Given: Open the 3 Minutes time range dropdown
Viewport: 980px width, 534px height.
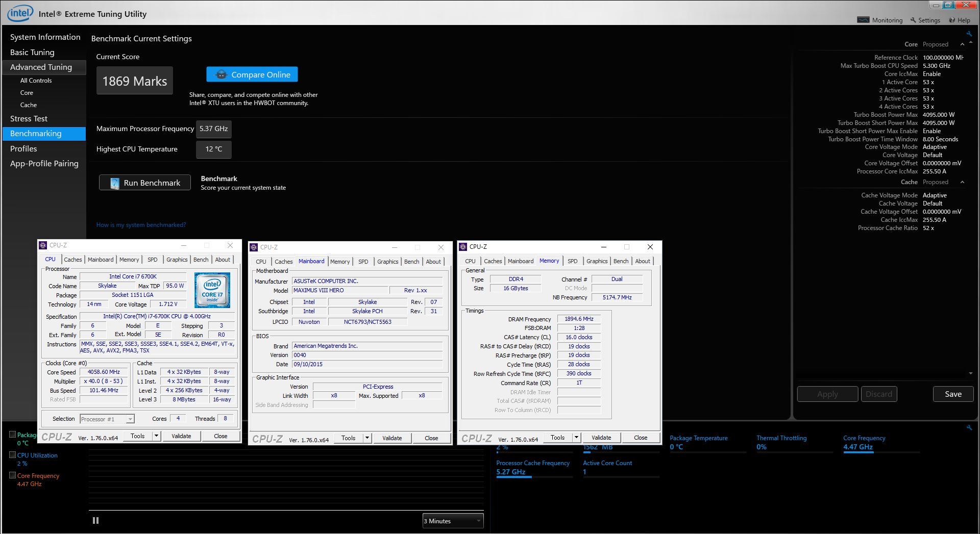Looking at the screenshot, I should tap(453, 521).
